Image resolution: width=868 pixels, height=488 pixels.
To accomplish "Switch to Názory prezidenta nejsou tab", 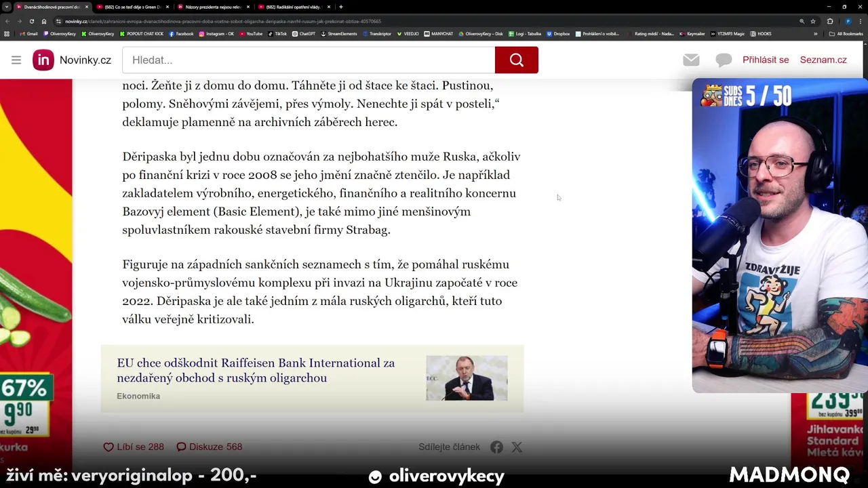I will pos(214,7).
